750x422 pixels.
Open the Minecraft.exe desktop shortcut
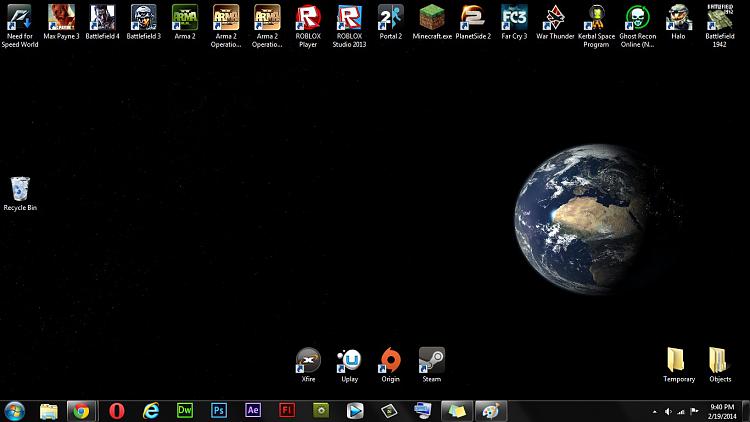[431, 18]
